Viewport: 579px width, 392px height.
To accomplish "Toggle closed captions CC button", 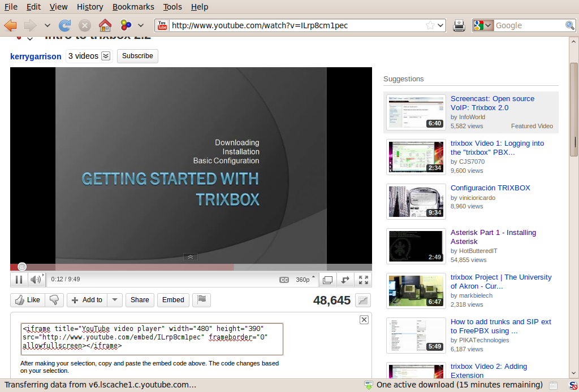I will [284, 280].
